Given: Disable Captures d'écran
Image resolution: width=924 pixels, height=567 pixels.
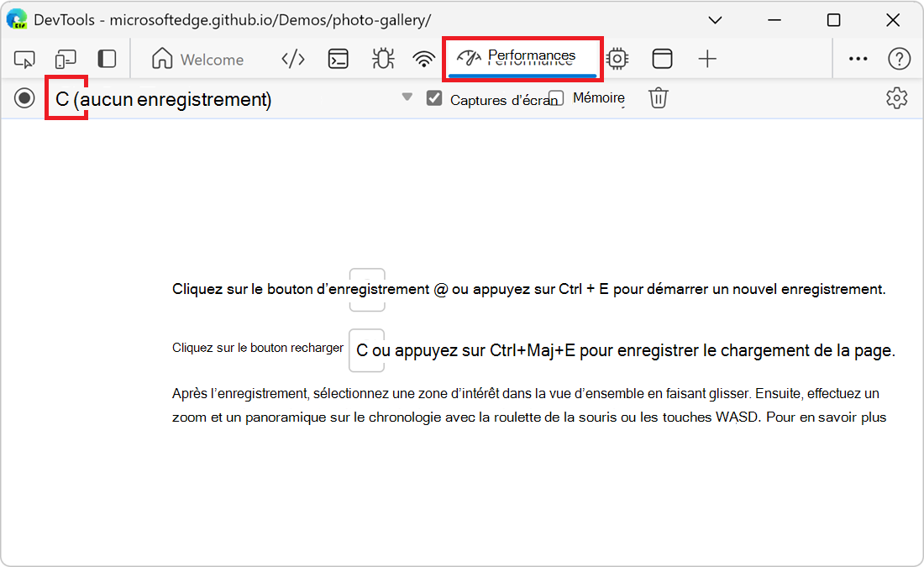Looking at the screenshot, I should click(x=434, y=97).
